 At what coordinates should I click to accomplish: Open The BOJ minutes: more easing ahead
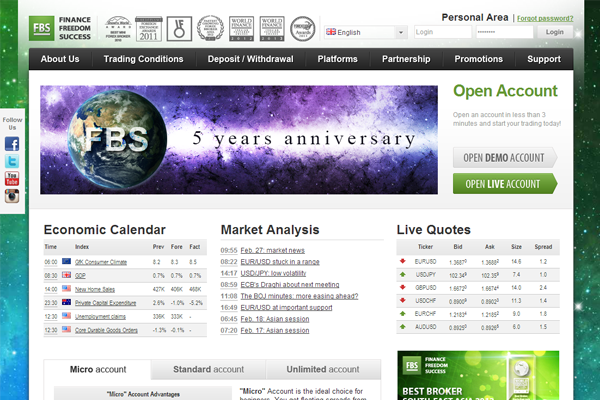coord(299,296)
